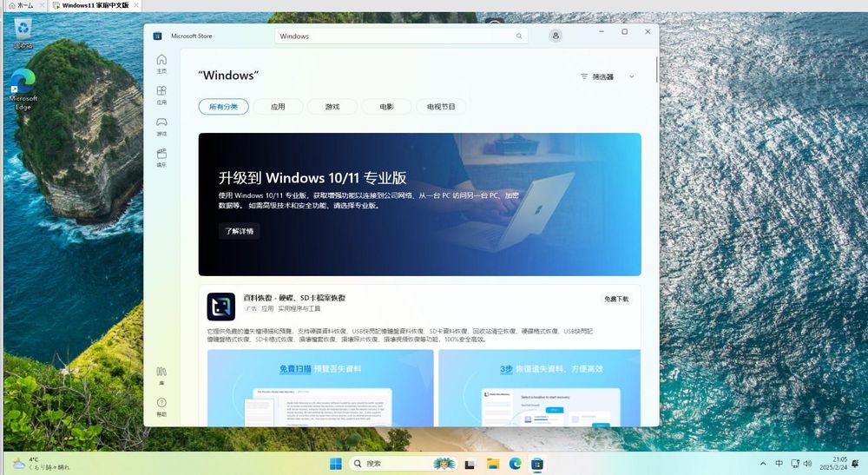Open the 免費扫描 screenshot thumbnail
The height and width of the screenshot is (475, 868).
click(x=320, y=388)
